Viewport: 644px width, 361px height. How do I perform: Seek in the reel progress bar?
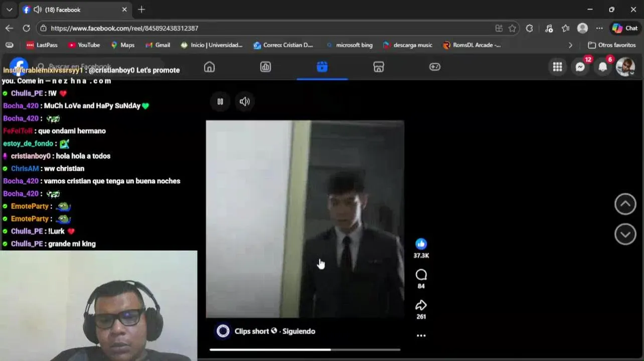pos(305,349)
